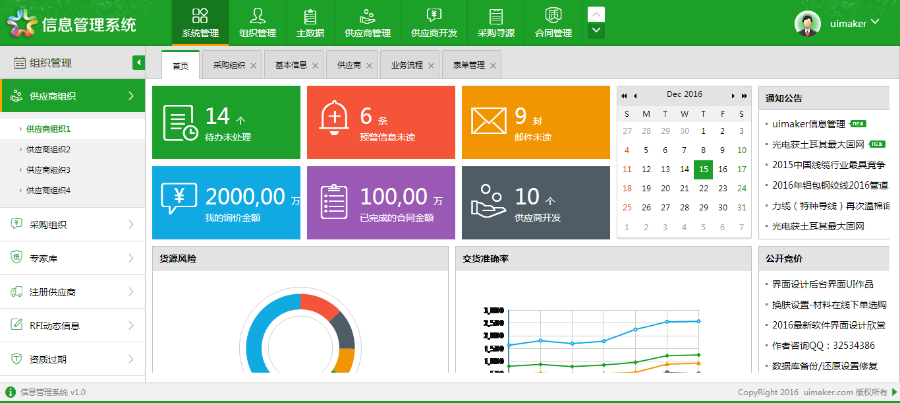This screenshot has height=403, width=900.
Task: Open 采购寻源 top navigation icon
Action: pos(496,16)
